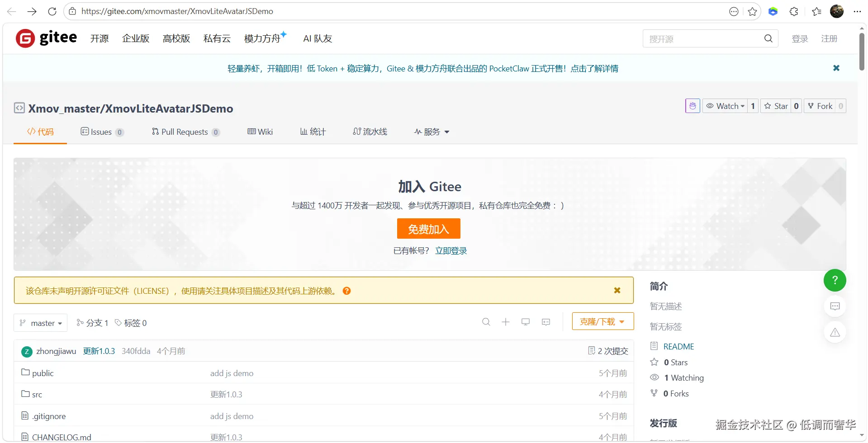Close the PocketClaw announcement banner
This screenshot has height=443, width=868.
coord(836,68)
